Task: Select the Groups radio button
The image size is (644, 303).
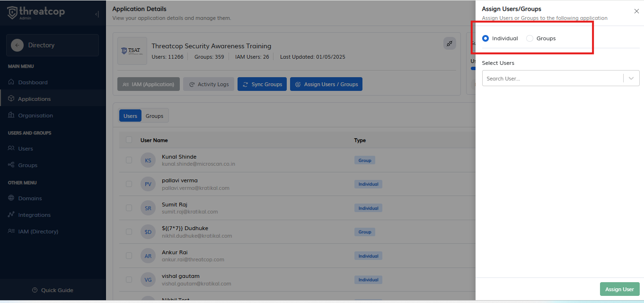Action: tap(530, 38)
